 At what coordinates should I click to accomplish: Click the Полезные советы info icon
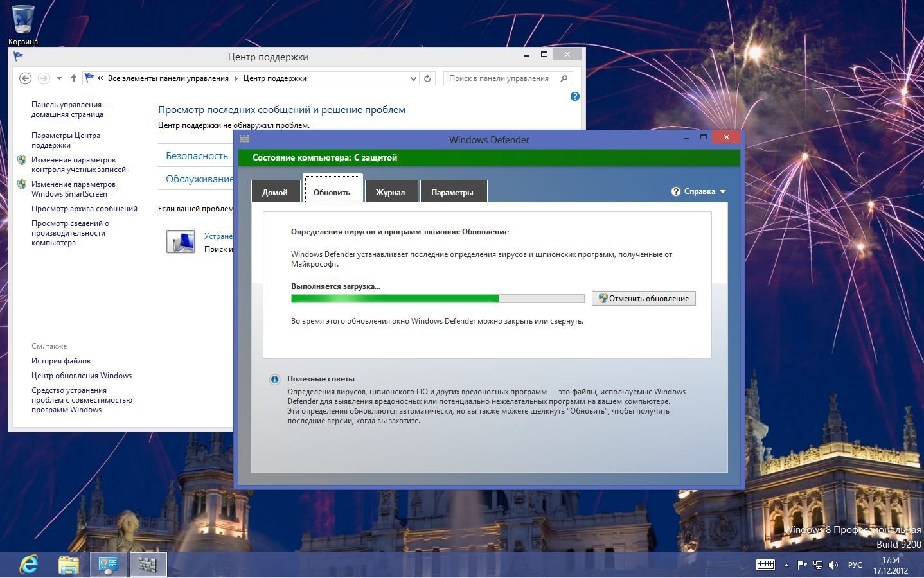pos(274,380)
